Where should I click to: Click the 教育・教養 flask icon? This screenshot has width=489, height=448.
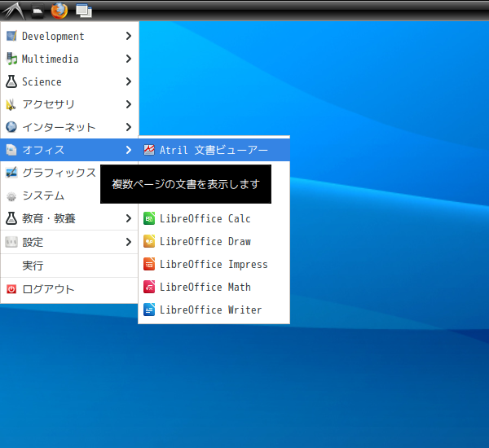point(11,218)
